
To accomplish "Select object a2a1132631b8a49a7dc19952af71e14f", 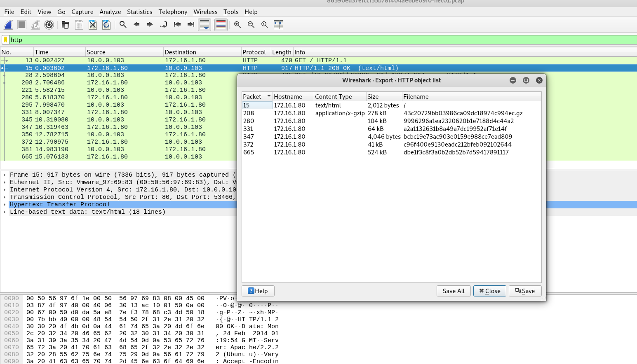I will (x=391, y=129).
